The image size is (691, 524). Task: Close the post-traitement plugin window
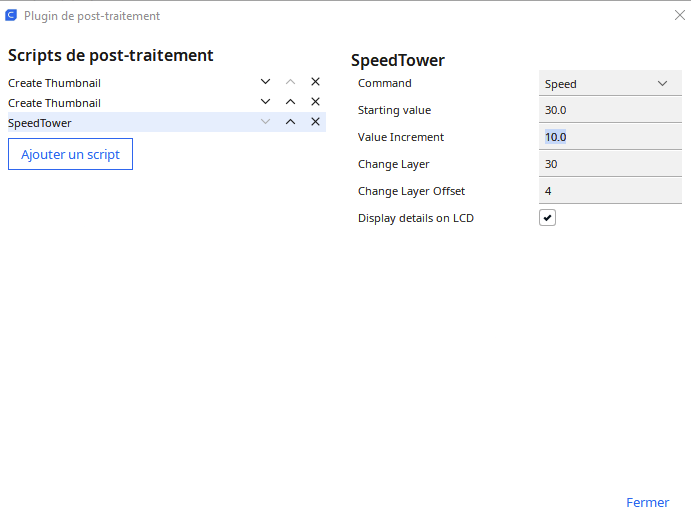point(680,15)
